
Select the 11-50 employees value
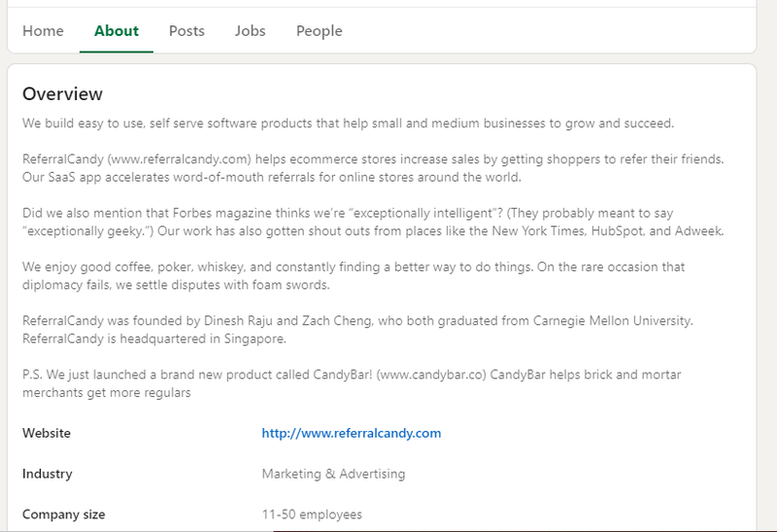point(312,515)
